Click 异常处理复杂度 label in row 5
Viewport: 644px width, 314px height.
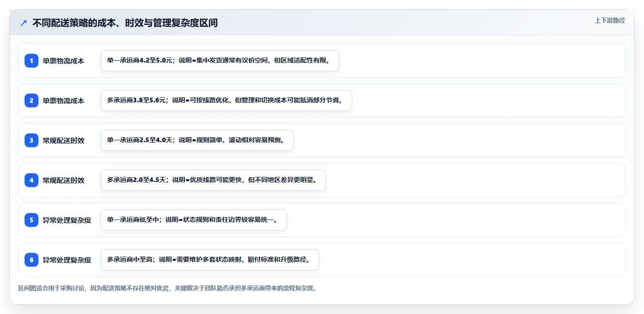67,220
